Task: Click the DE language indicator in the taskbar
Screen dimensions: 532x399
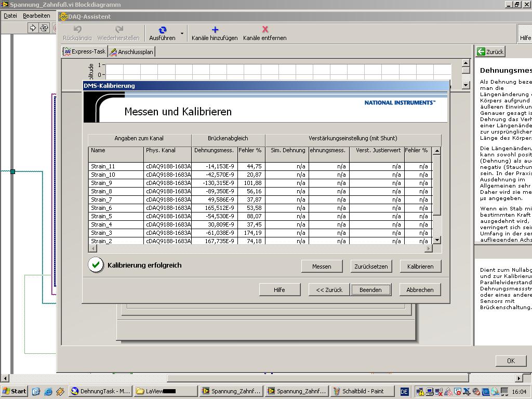Action: (404, 391)
